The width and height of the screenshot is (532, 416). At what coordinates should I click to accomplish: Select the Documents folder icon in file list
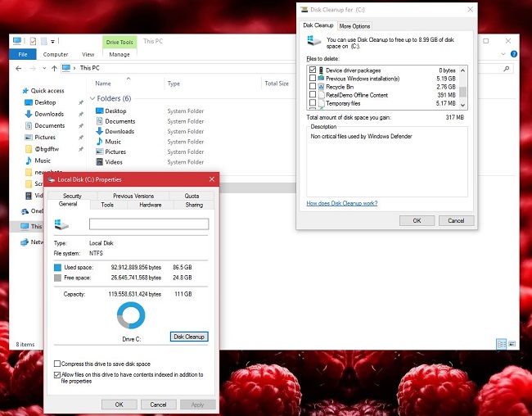coord(99,121)
